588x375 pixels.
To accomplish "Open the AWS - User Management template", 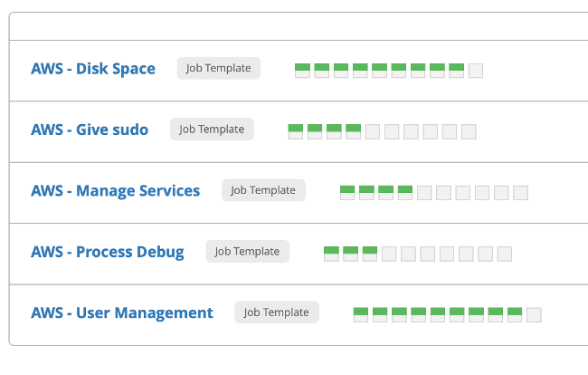I will click(122, 313).
